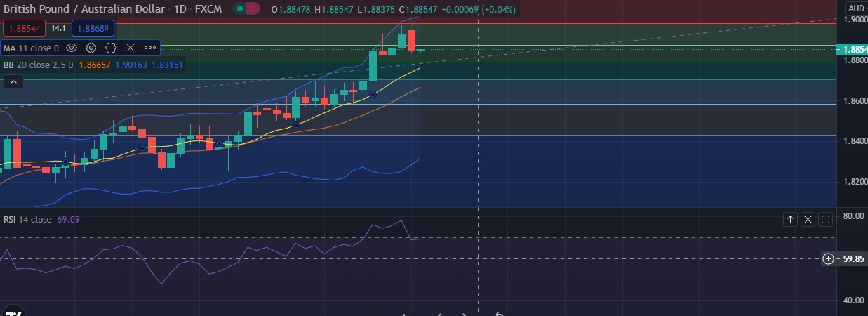The height and width of the screenshot is (316, 868).
Task: Remove the MA indicator with the X icon
Action: tap(130, 48)
